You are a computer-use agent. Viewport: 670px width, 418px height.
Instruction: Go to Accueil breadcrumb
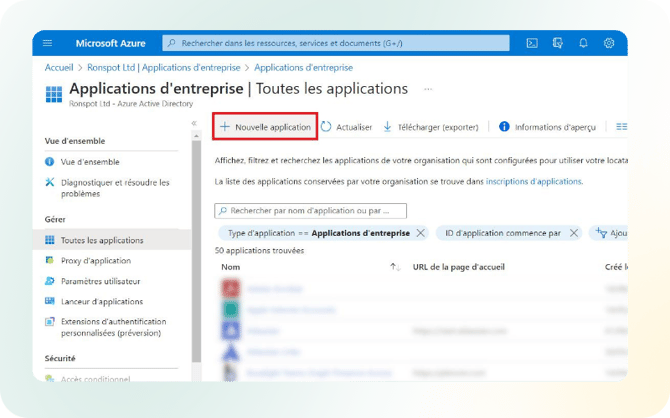[59, 68]
